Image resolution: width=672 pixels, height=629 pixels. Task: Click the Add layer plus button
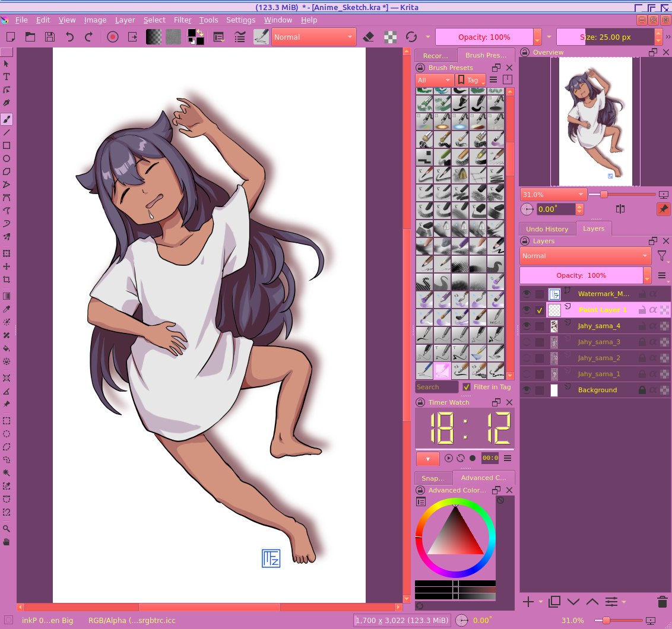528,602
